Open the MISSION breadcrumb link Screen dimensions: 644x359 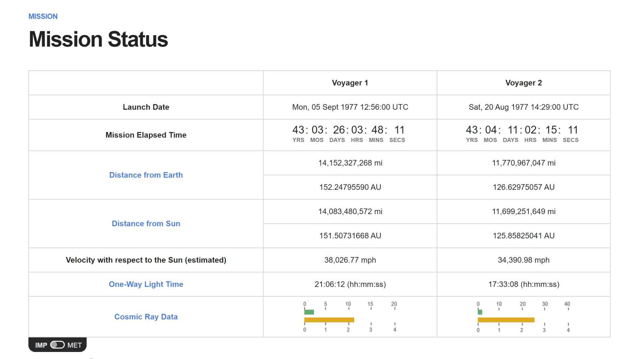(43, 16)
